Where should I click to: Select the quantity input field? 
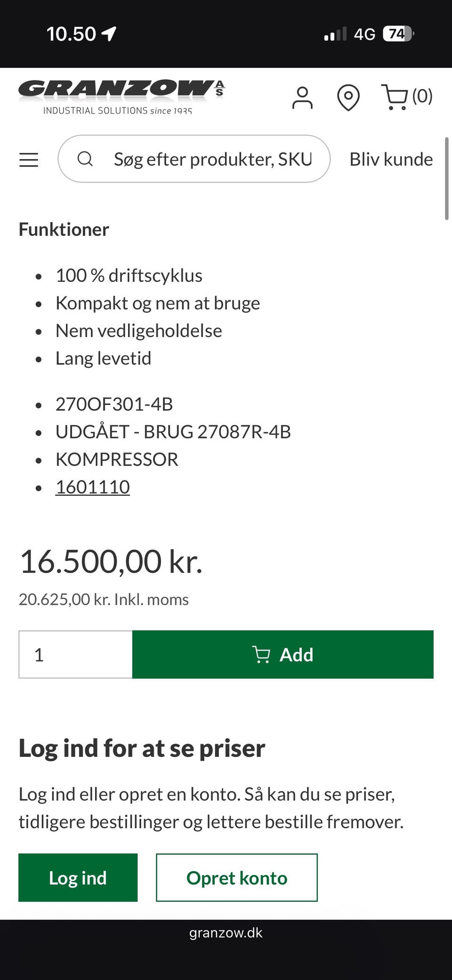tap(75, 655)
